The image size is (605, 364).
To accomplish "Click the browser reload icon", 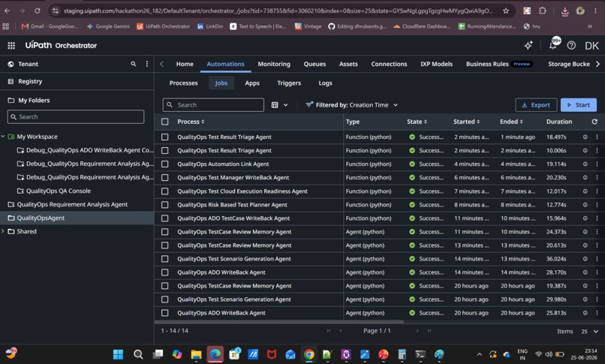I will (x=37, y=11).
